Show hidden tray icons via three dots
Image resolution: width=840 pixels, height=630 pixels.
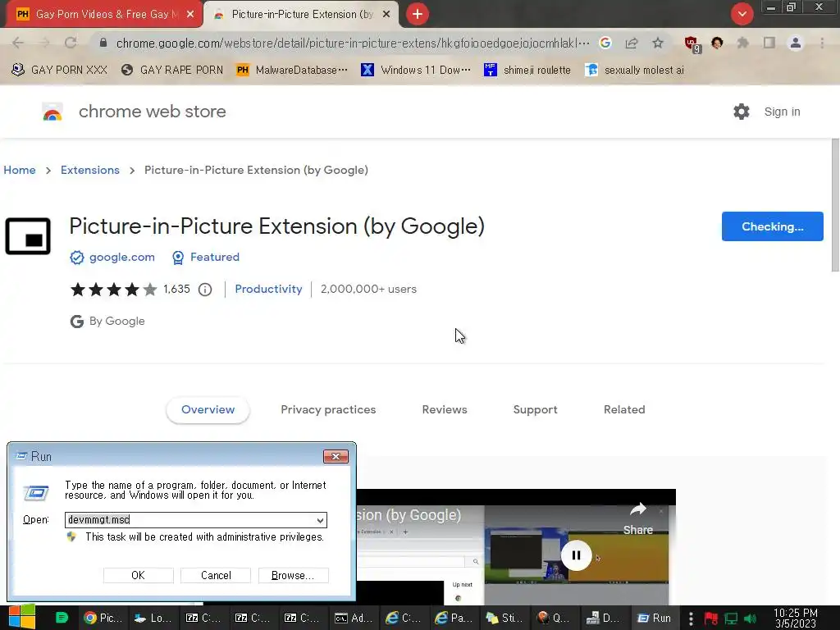(x=691, y=619)
